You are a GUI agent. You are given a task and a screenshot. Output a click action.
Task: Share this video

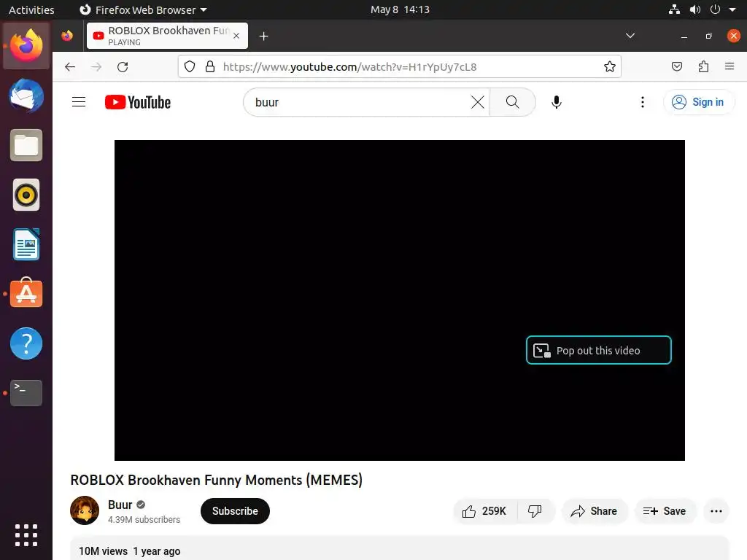point(594,511)
